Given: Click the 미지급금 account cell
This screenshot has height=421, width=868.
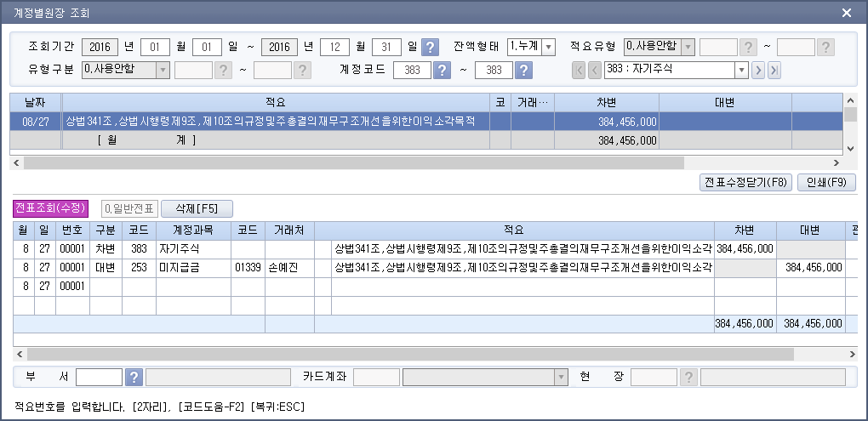Looking at the screenshot, I should [x=194, y=268].
